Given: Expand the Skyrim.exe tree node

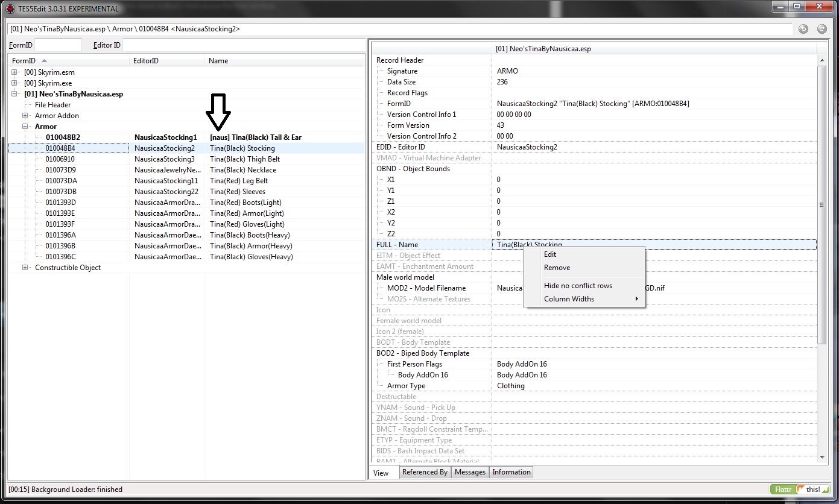Looking at the screenshot, I should coord(14,83).
